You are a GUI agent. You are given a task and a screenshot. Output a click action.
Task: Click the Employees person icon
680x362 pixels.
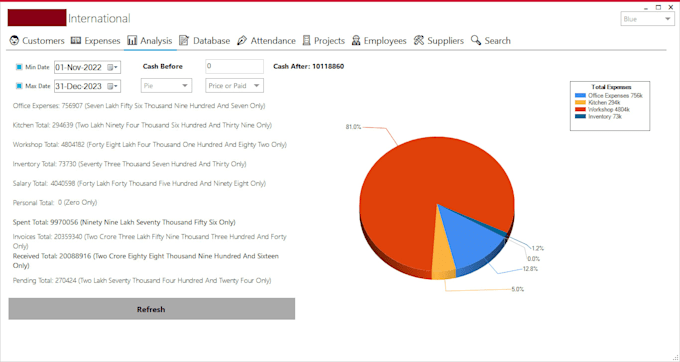point(356,41)
